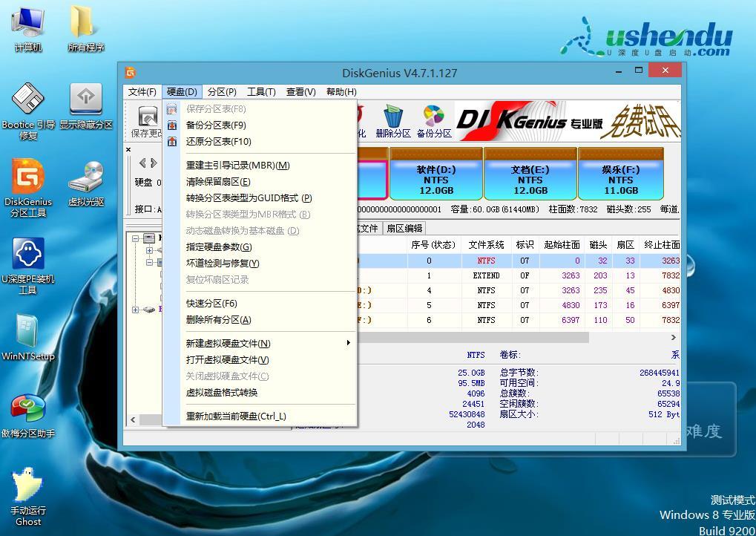Screen dimensions: 756x536
Task: Select 清除保留扇区(E) menu entry
Action: coord(260,182)
